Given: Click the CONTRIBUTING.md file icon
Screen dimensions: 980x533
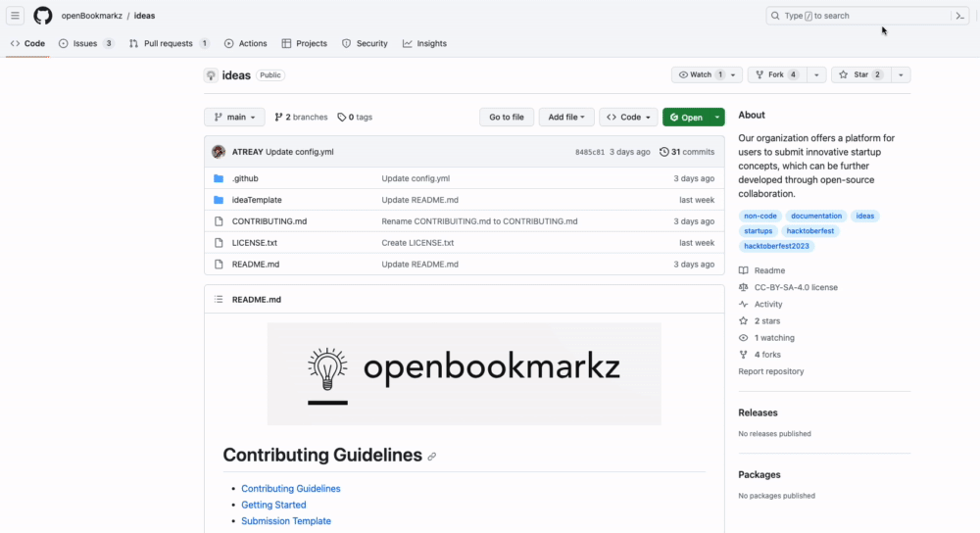Looking at the screenshot, I should 219,221.
